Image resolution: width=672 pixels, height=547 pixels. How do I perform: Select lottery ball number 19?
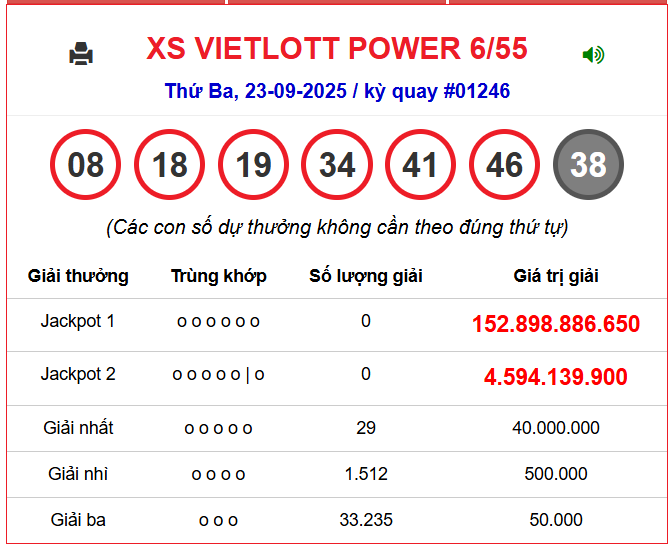point(253,164)
